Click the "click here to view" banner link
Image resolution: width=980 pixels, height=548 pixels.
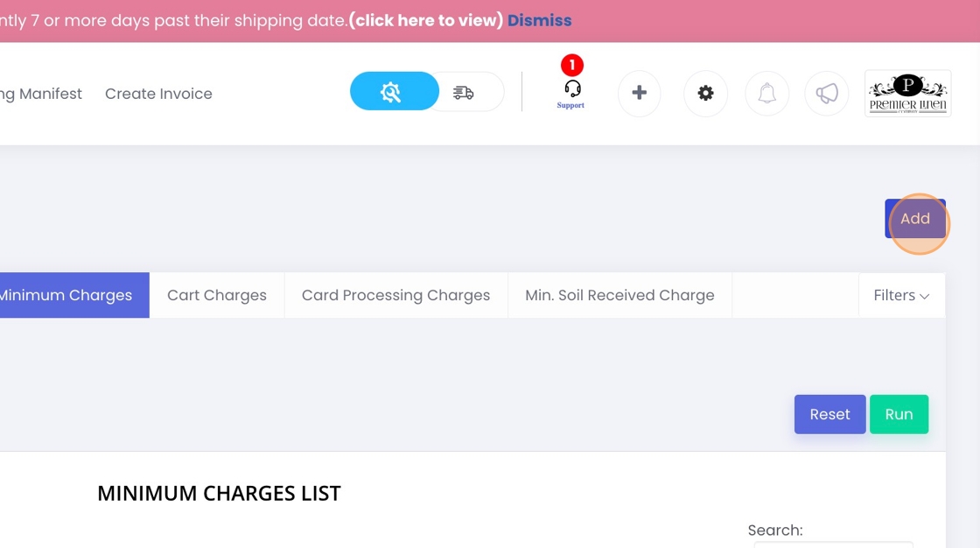pyautogui.click(x=425, y=20)
